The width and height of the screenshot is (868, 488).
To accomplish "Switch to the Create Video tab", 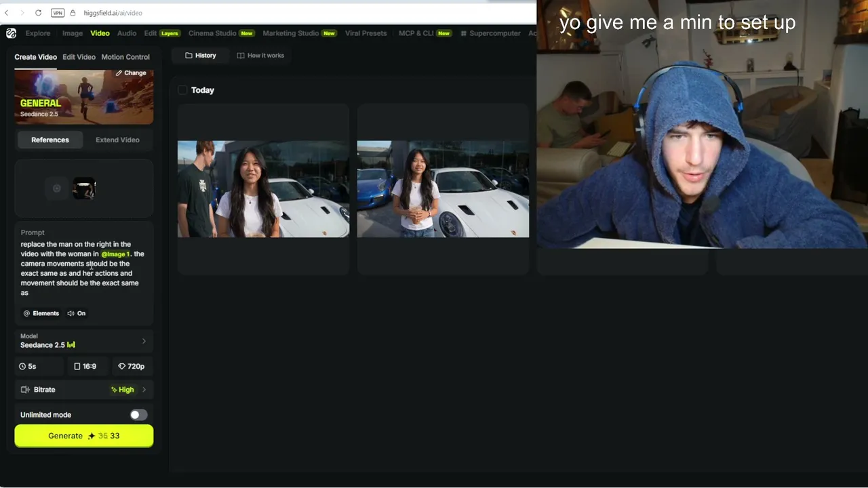I will 35,57.
